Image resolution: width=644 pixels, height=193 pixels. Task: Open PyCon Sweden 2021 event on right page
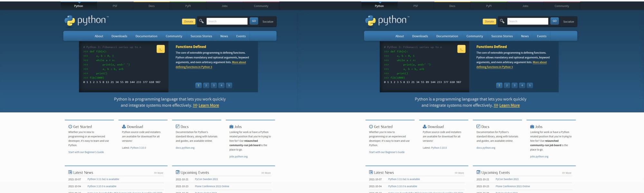[x=507, y=179]
